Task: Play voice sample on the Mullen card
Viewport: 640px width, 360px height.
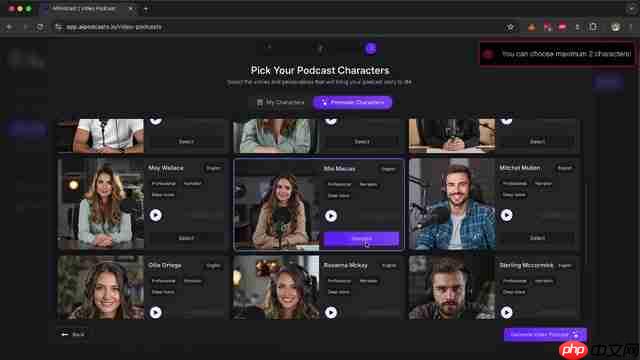Action: 507,215
